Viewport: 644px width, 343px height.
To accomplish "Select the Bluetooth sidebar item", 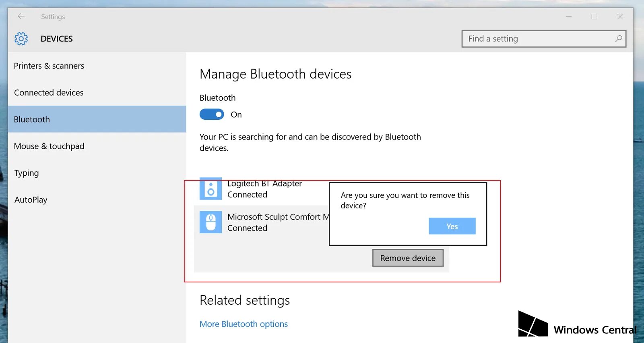I will (x=97, y=119).
